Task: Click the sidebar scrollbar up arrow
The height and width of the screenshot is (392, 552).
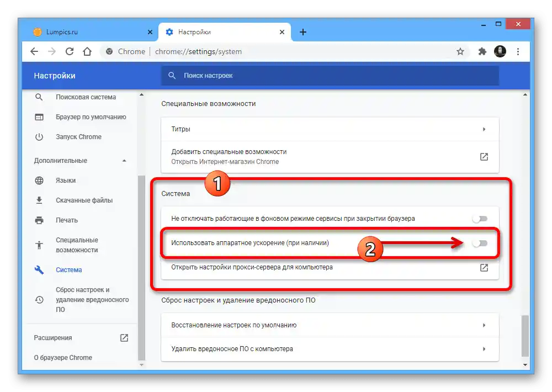Action: (x=141, y=95)
